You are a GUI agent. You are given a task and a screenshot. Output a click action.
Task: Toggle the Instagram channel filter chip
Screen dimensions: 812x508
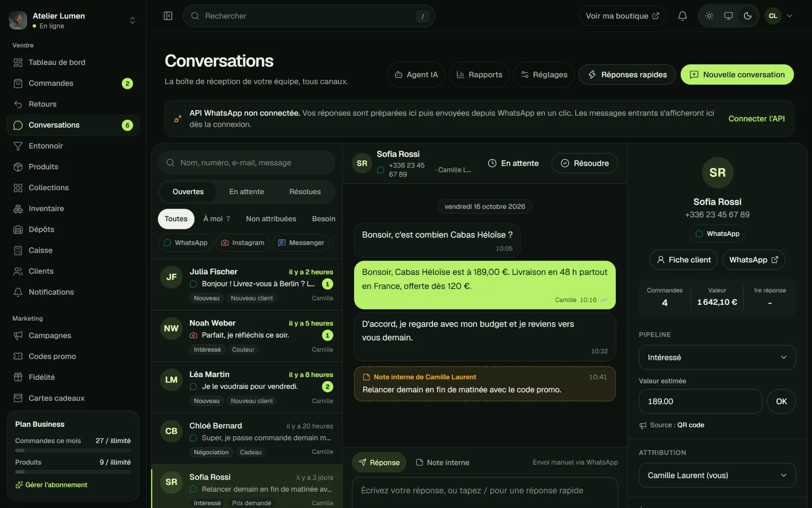[x=243, y=242]
